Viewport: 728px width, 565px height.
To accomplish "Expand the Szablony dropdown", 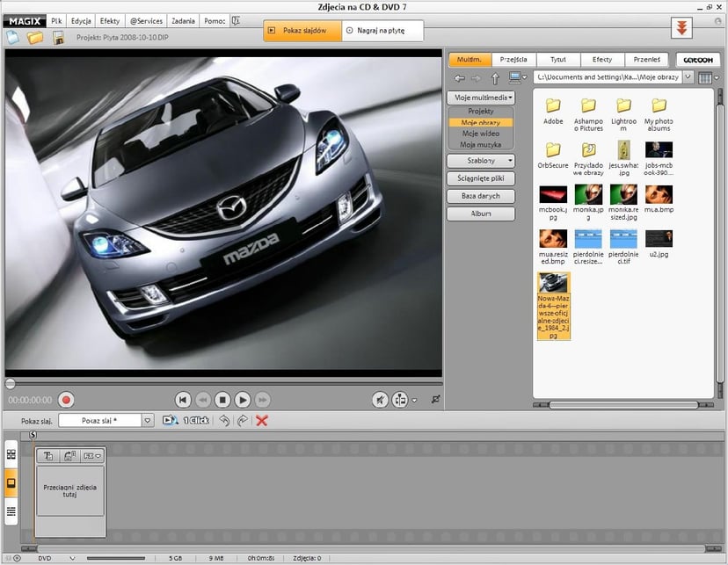I will (x=481, y=161).
